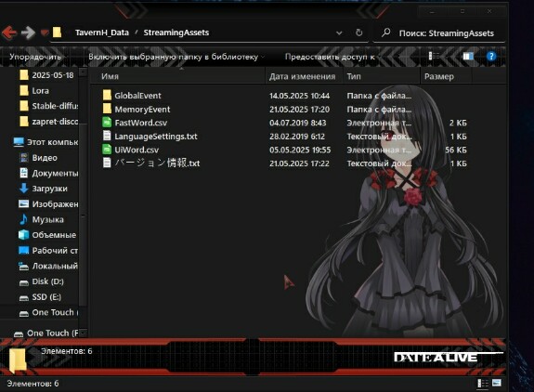Switch to large icons view in status bar

497,383
